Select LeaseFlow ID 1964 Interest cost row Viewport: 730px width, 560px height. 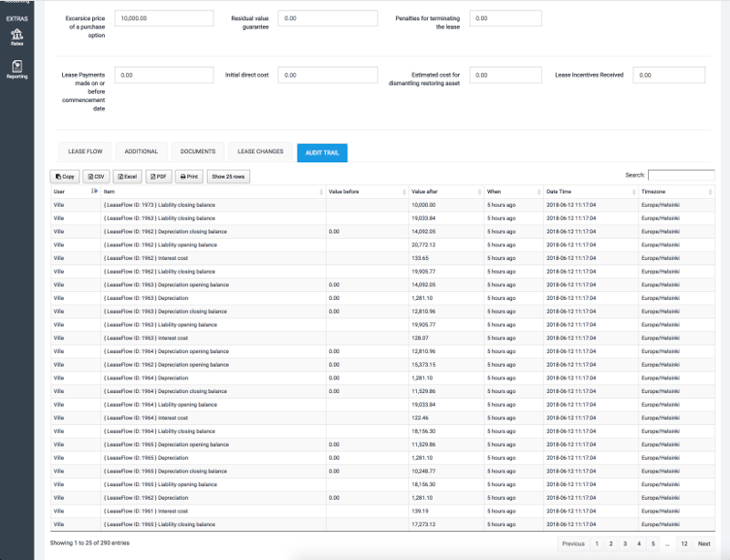coord(382,418)
